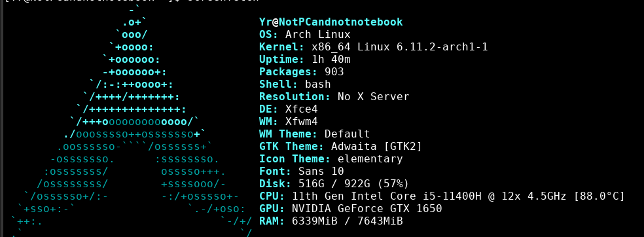Click the GPU NVIDIA GeForce GTX 1650 line
Screen dimensions: 644x237
[x=350, y=209]
